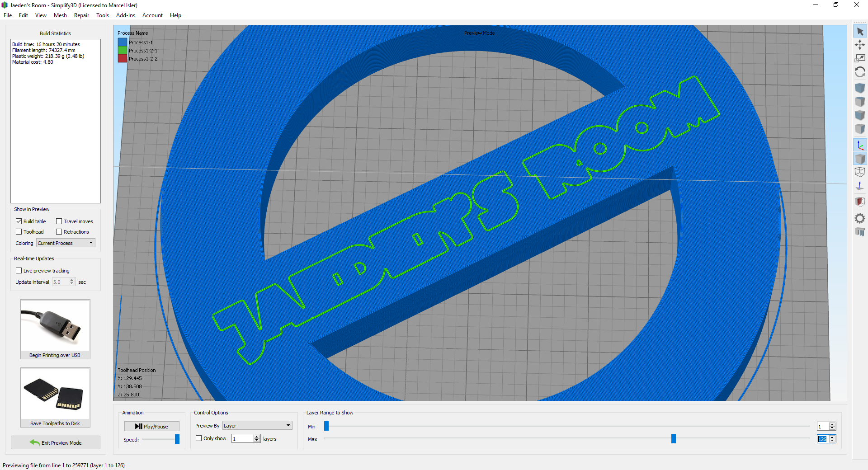Click the toolhead 'Z: 25.800' readout
The width and height of the screenshot is (868, 470).
[x=128, y=395]
